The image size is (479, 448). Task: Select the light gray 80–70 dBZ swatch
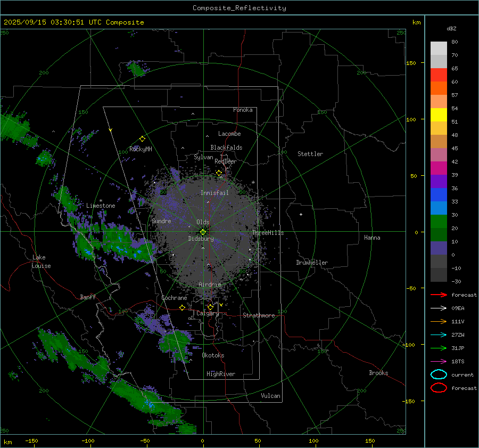coord(439,48)
